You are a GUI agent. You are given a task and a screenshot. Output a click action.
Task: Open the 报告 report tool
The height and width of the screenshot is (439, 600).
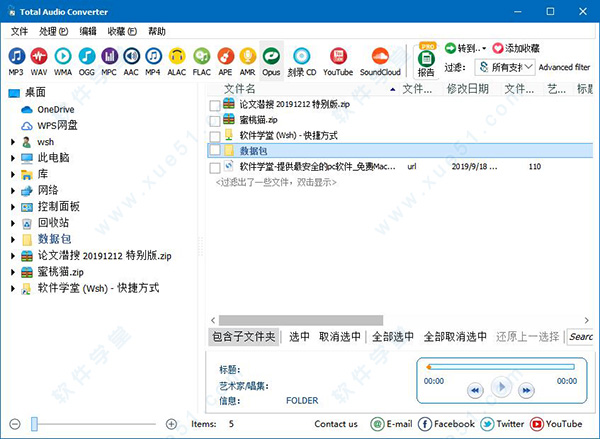tap(426, 61)
